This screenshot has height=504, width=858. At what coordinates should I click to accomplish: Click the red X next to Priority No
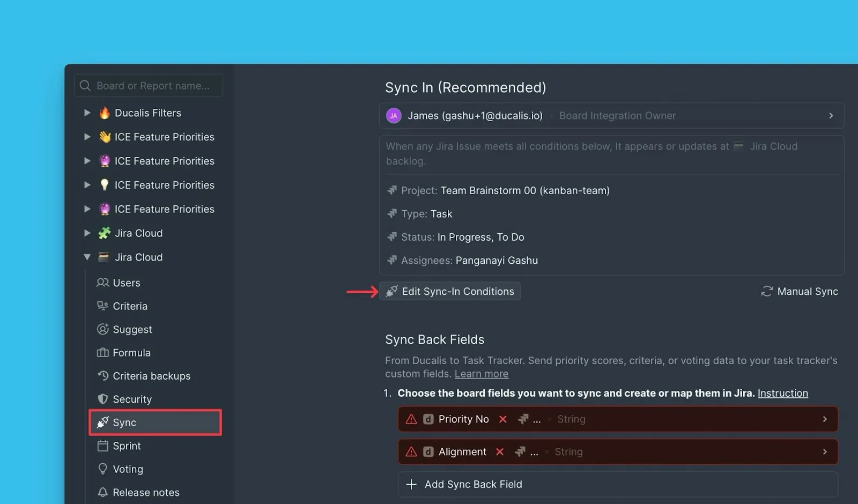503,419
